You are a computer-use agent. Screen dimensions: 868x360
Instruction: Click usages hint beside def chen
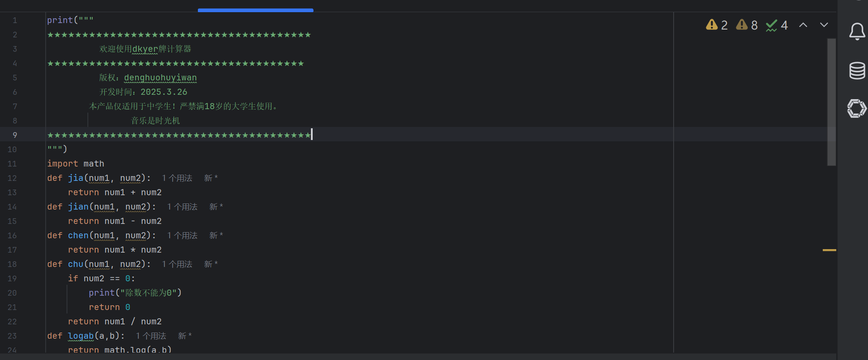(182, 235)
